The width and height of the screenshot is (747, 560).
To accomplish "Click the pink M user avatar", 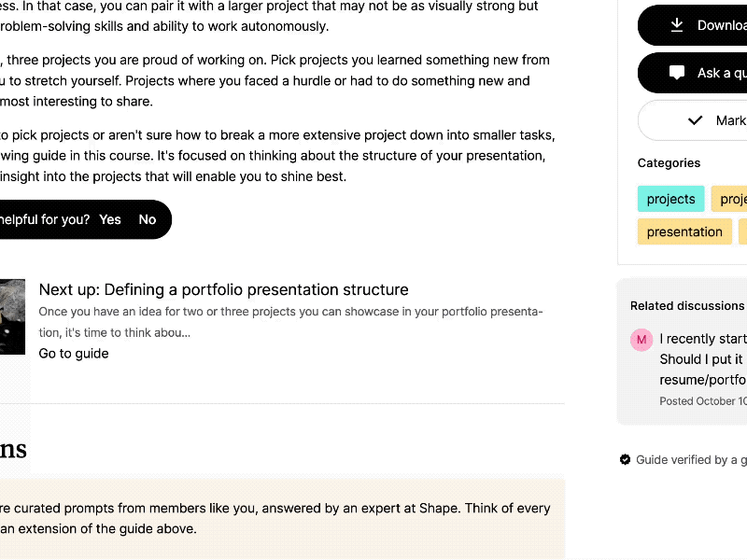I will [x=641, y=340].
